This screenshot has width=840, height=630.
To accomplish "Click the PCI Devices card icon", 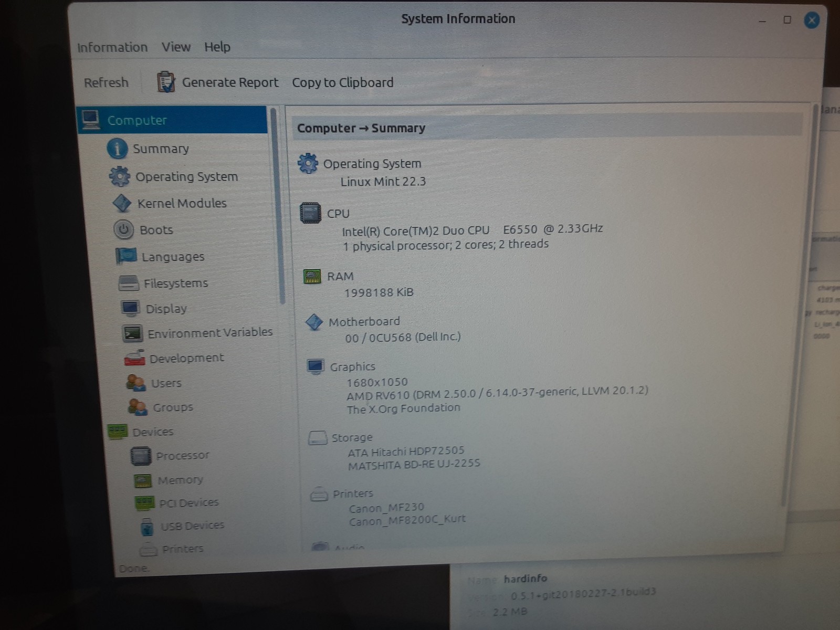I will [145, 503].
